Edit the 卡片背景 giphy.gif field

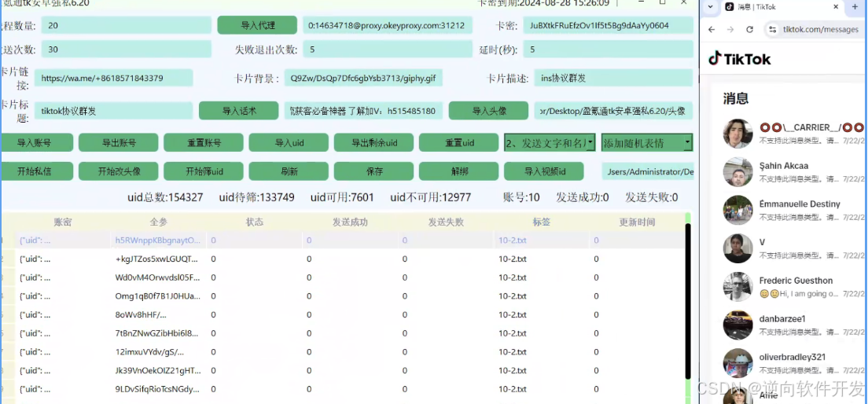pyautogui.click(x=364, y=78)
